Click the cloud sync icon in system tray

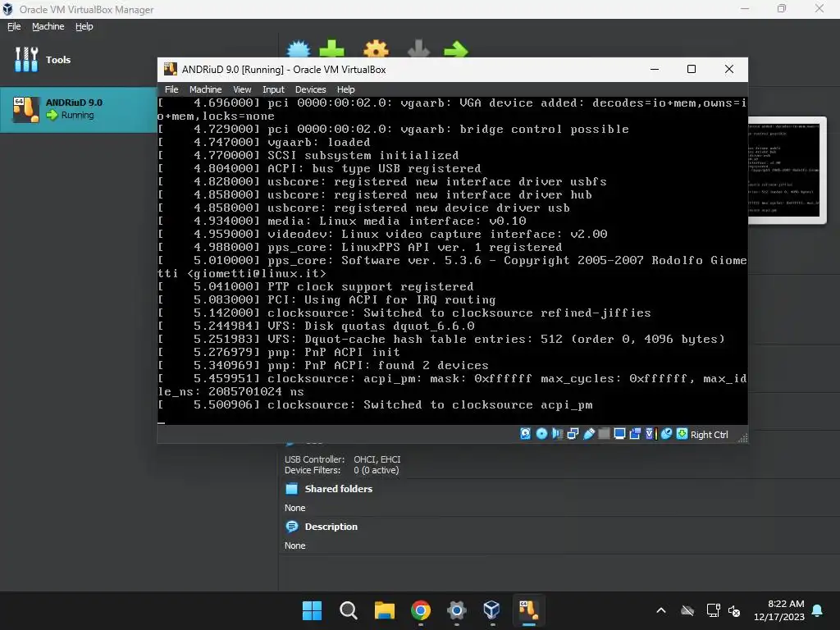(x=687, y=610)
